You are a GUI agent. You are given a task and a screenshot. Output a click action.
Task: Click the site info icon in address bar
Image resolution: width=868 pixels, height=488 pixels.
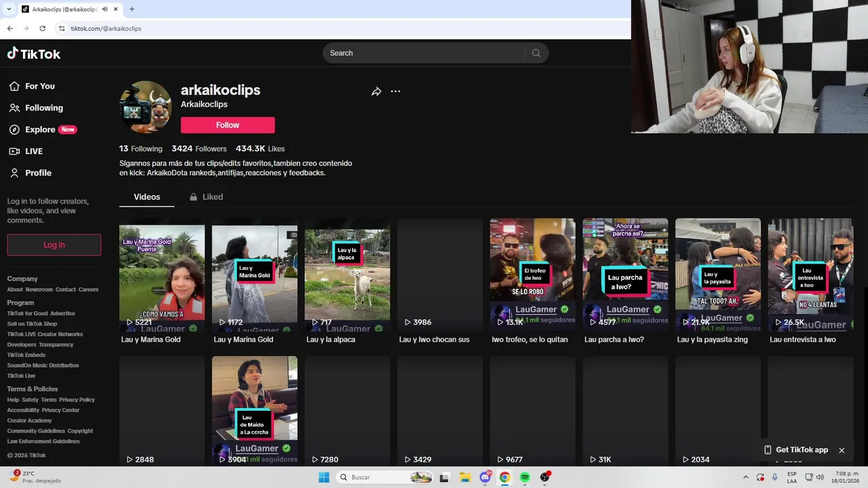(61, 28)
